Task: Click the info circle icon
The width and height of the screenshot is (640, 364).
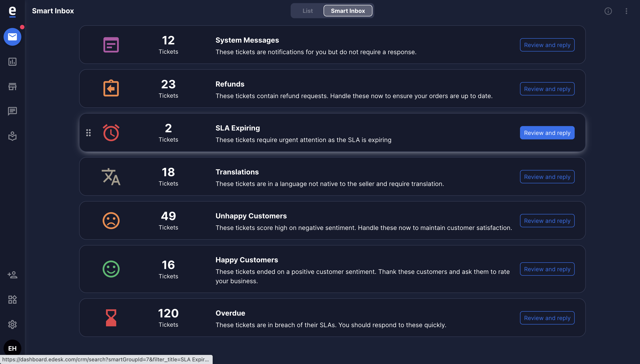Action: coord(608,11)
